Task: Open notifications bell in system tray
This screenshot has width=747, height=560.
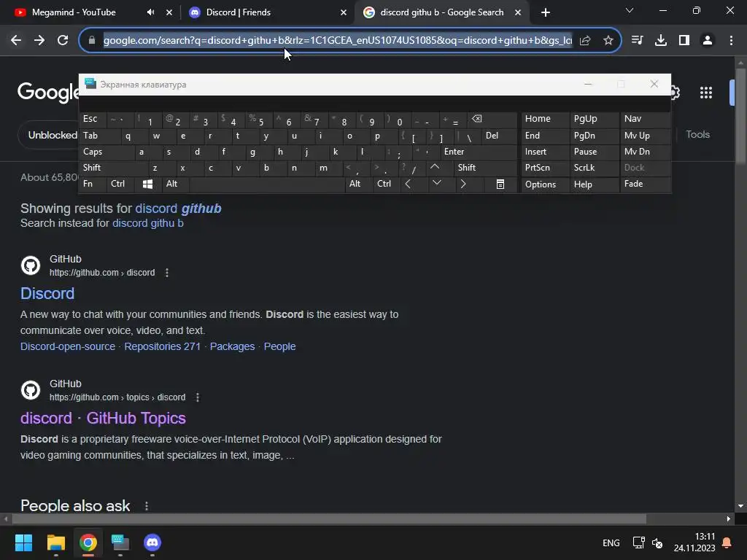Action: click(727, 542)
